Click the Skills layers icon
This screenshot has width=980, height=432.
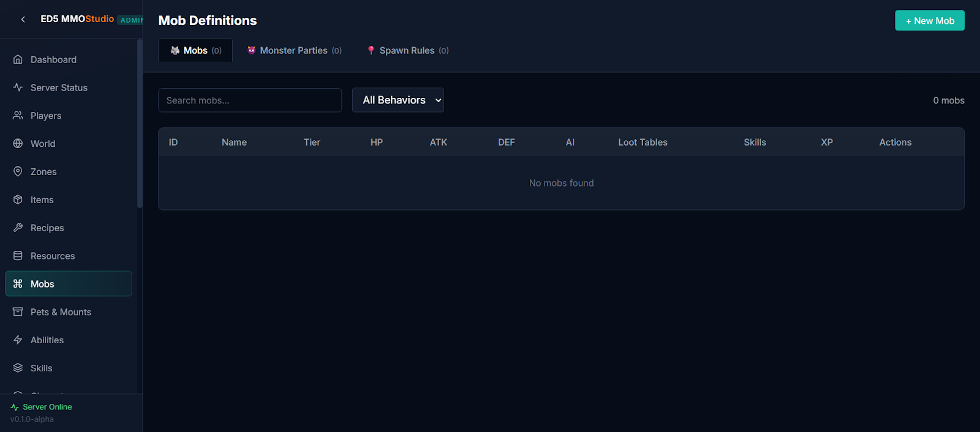click(18, 368)
